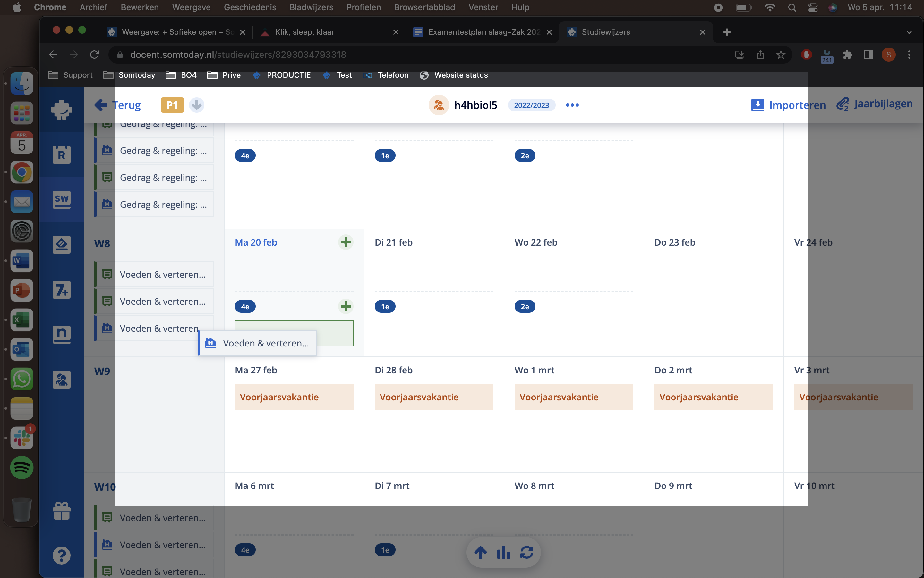Click the Somtoday puzzle piece home icon
Viewport: 924px width, 578px height.
coord(62,110)
